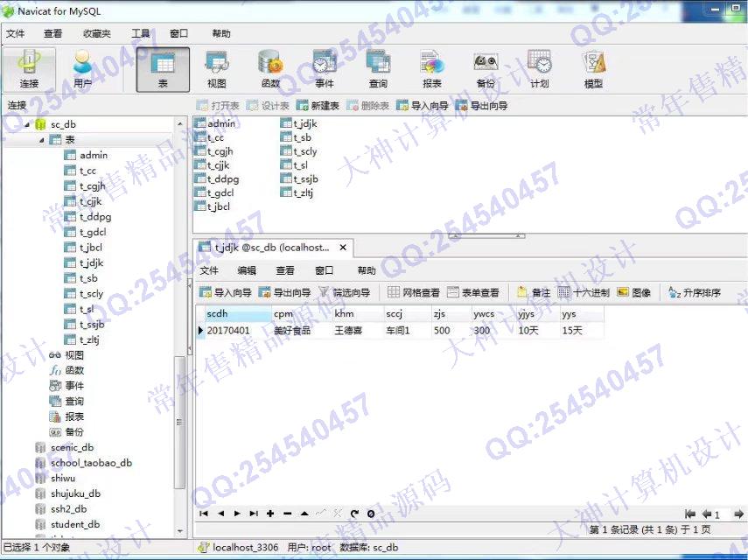Open the 报表 (Report) toolbar icon
748x560 pixels.
tap(431, 69)
